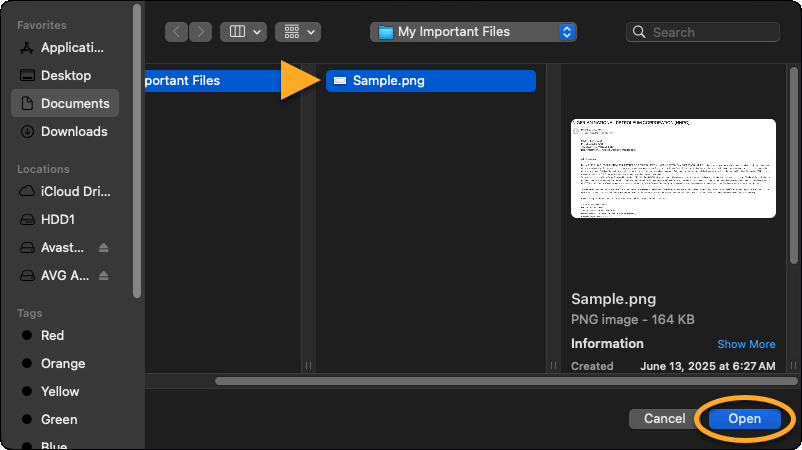Image resolution: width=802 pixels, height=450 pixels.
Task: Choose the Orange tag
Action: (62, 363)
